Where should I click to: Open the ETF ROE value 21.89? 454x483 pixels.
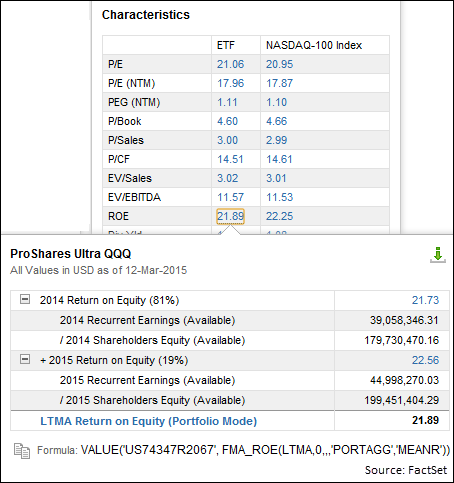(230, 216)
